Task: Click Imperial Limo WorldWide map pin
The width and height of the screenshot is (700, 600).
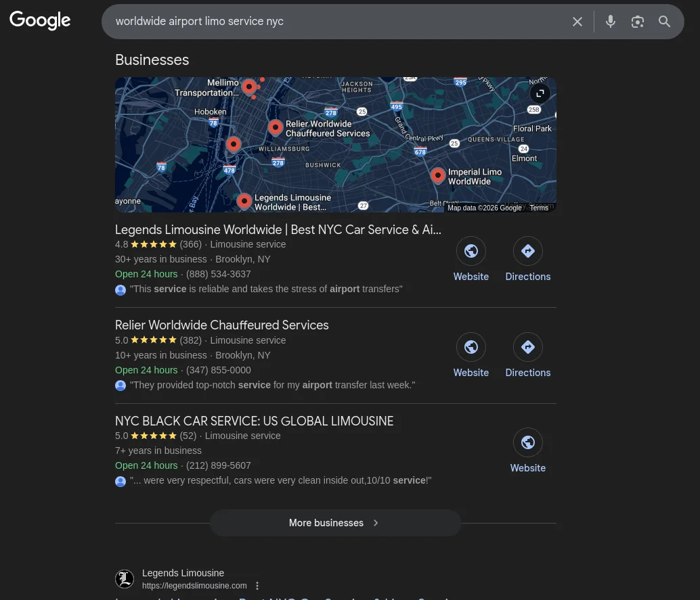Action: (x=438, y=175)
